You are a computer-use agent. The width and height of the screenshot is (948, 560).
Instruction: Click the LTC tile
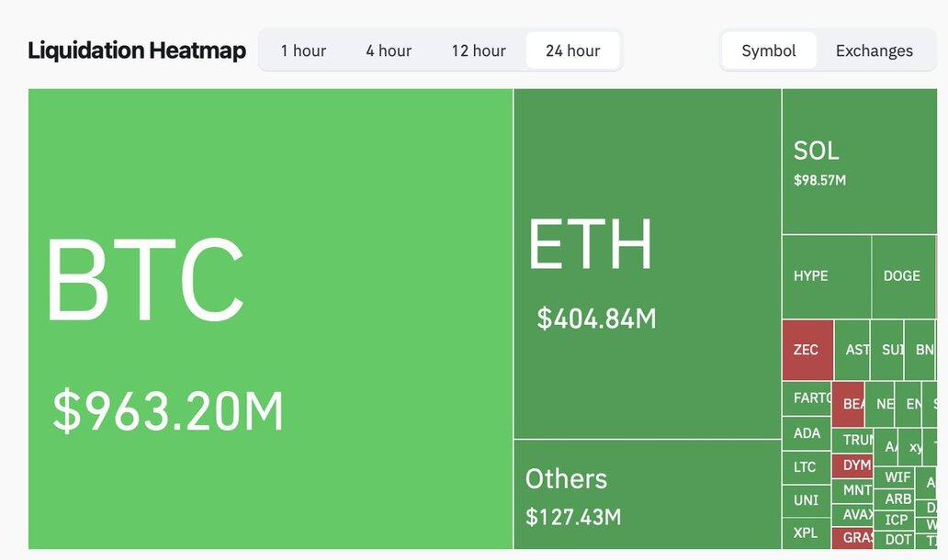tap(806, 466)
